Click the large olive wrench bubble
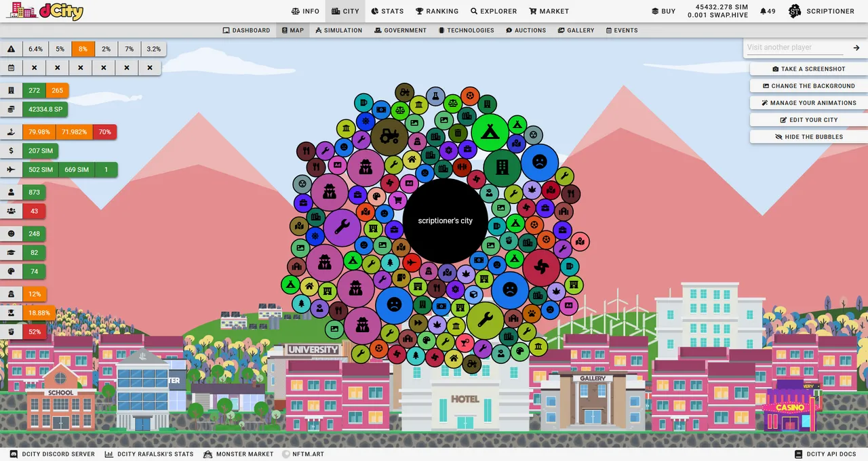This screenshot has width=868, height=461. point(486,320)
